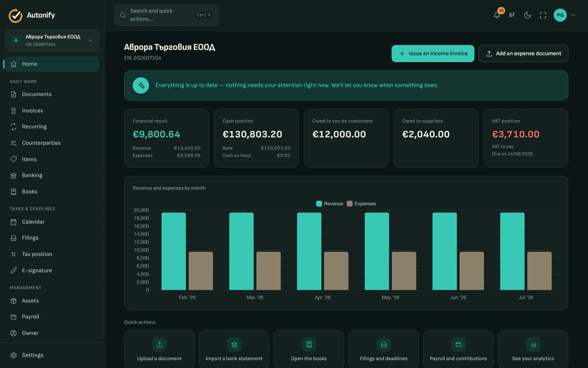Click the sparkle icon in status banner
Screen dimensions: 588x368
click(x=141, y=85)
